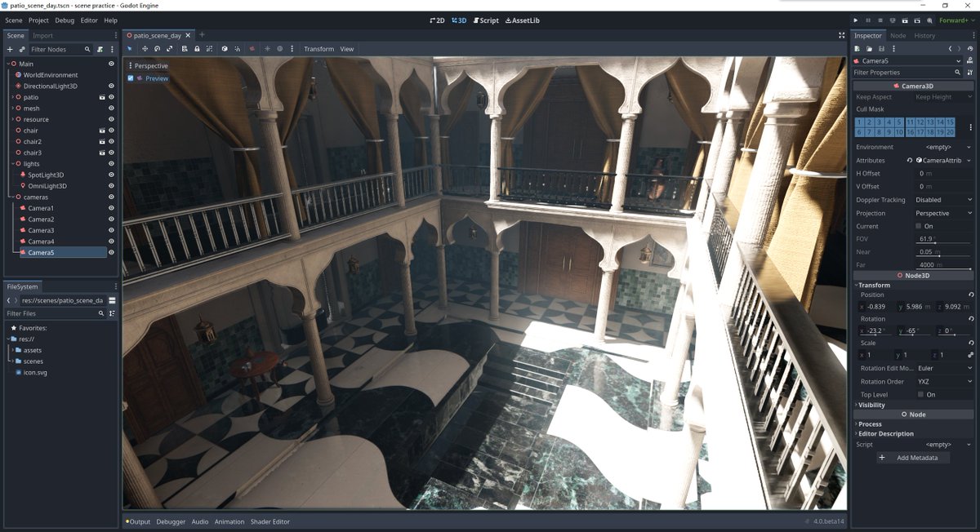
Task: Toggle preview sunlight icon
Action: coord(267,49)
